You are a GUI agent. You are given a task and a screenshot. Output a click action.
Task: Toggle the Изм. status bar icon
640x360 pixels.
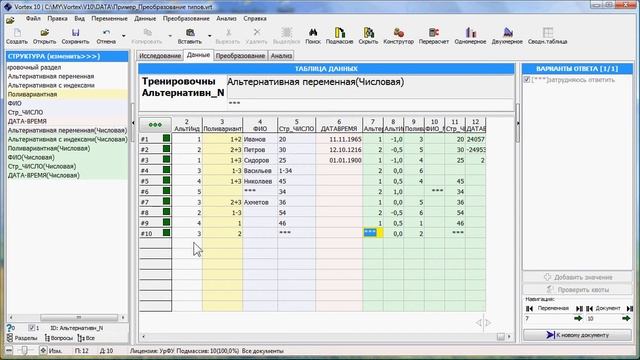click(x=43, y=351)
